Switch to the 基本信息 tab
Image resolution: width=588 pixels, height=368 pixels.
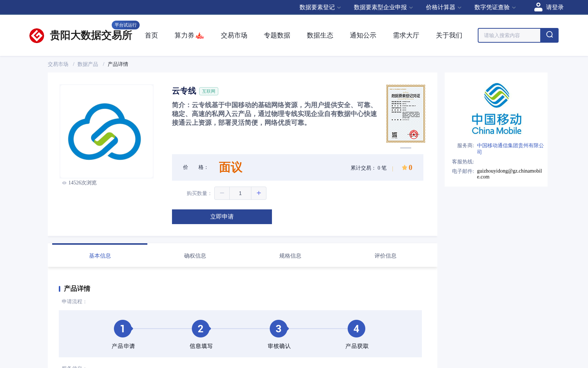pos(100,256)
